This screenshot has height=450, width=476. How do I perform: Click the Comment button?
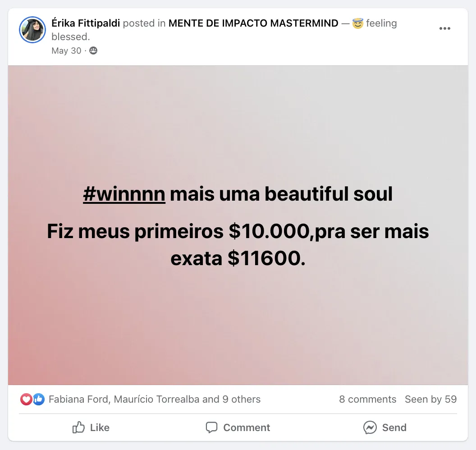(238, 427)
